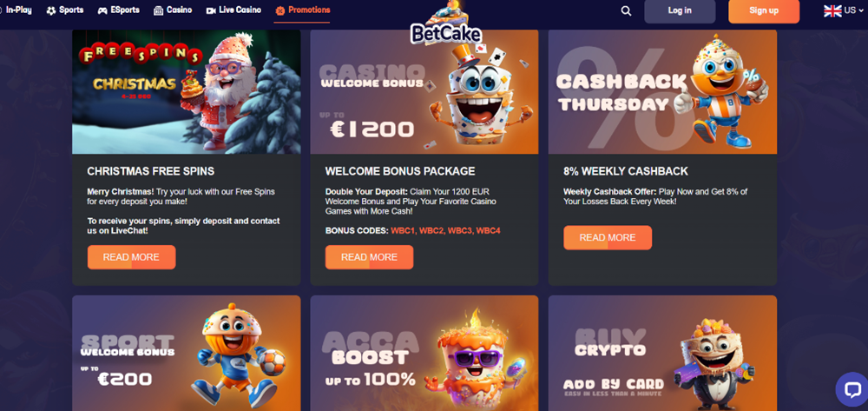Click the BetCake logo
The width and height of the screenshot is (868, 411).
pos(445,25)
